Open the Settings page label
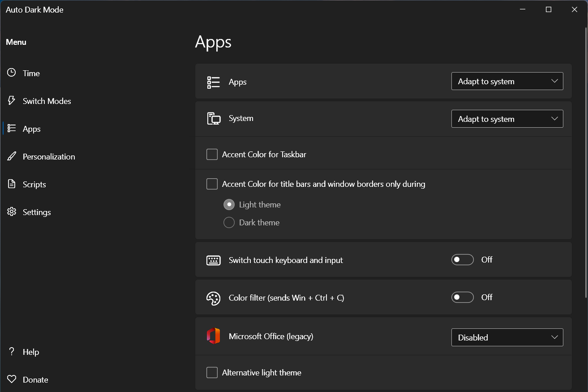Image resolution: width=588 pixels, height=392 pixels. (x=37, y=212)
